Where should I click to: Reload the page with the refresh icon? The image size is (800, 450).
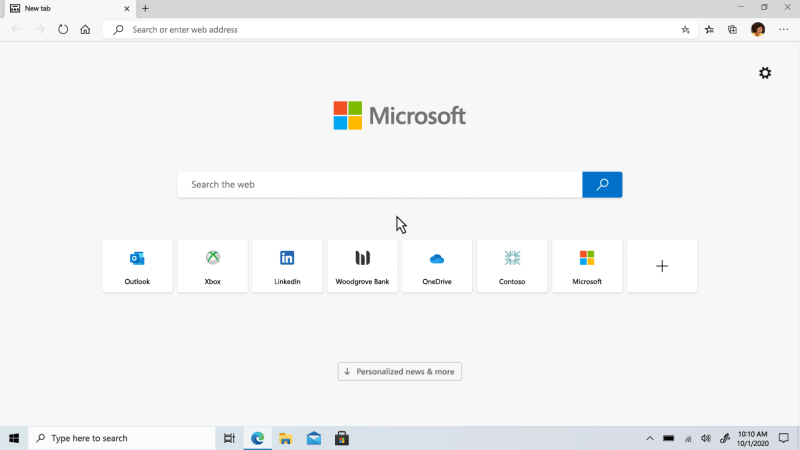[63, 30]
